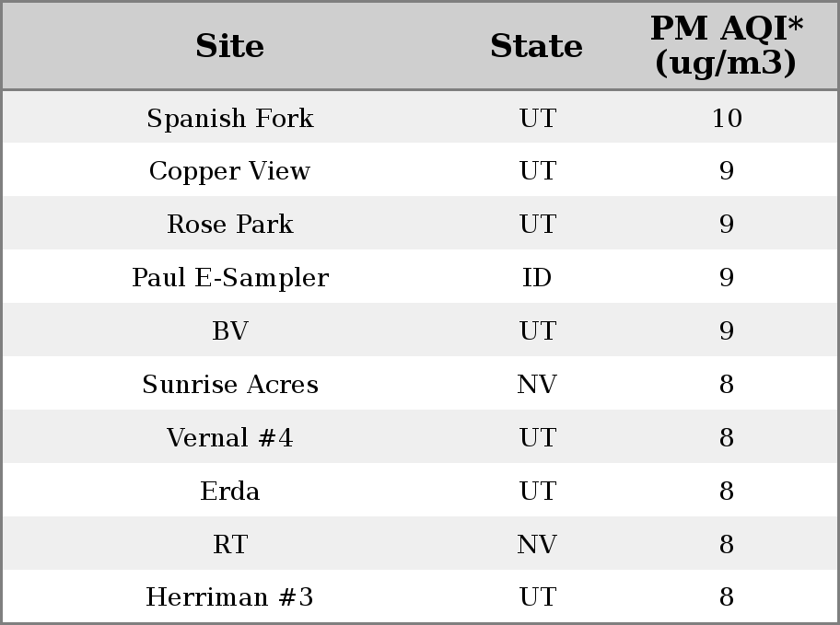Image resolution: width=840 pixels, height=625 pixels.
Task: Click the PM AQI column header
Action: point(727,45)
